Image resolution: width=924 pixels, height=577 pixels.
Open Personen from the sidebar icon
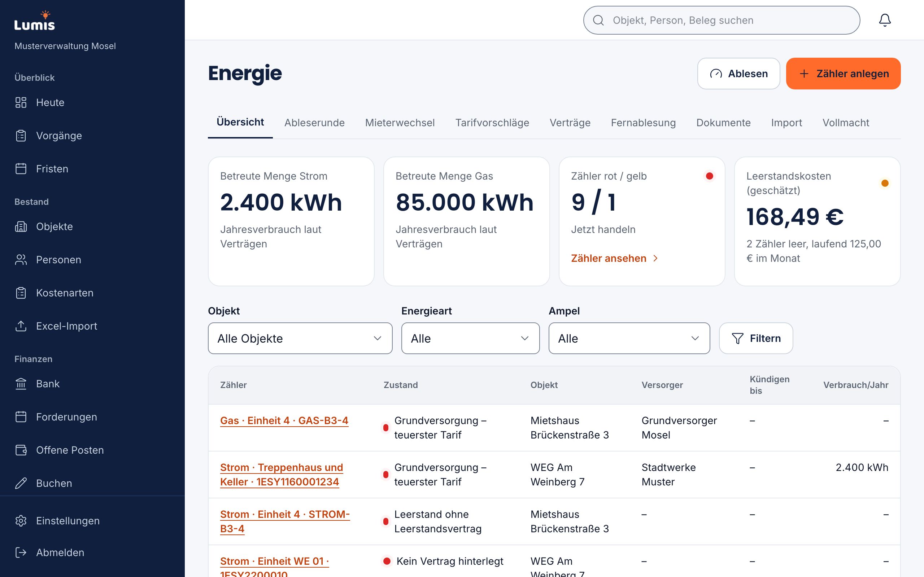pyautogui.click(x=21, y=260)
